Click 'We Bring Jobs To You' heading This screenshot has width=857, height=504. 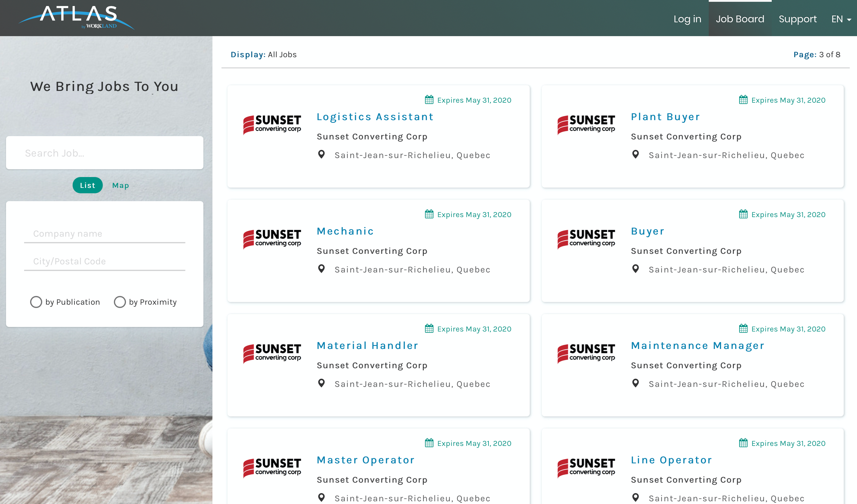click(104, 87)
